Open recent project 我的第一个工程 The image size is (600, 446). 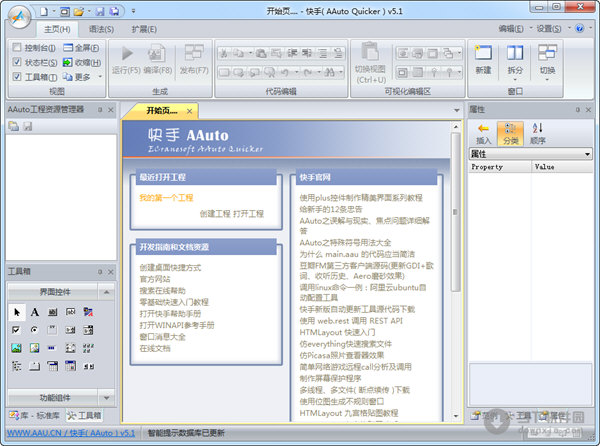[x=166, y=198]
